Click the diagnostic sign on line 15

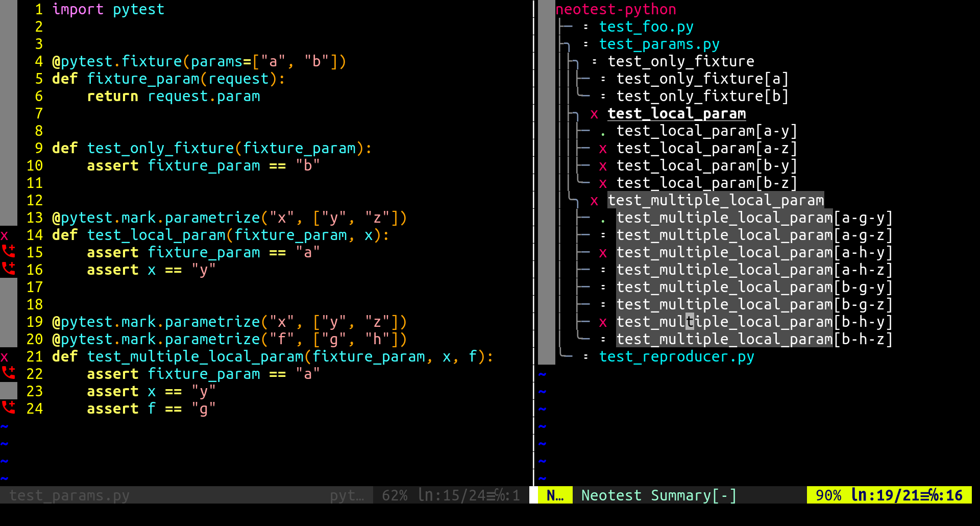(9, 251)
